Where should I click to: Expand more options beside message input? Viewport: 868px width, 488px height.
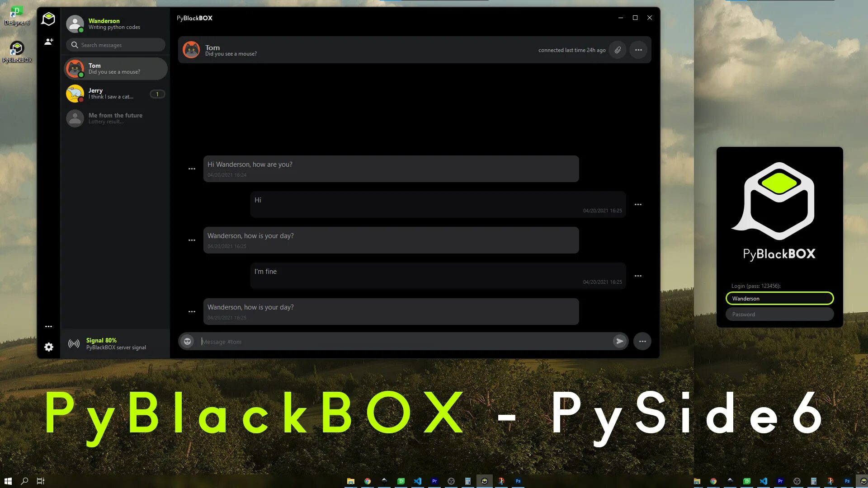642,341
